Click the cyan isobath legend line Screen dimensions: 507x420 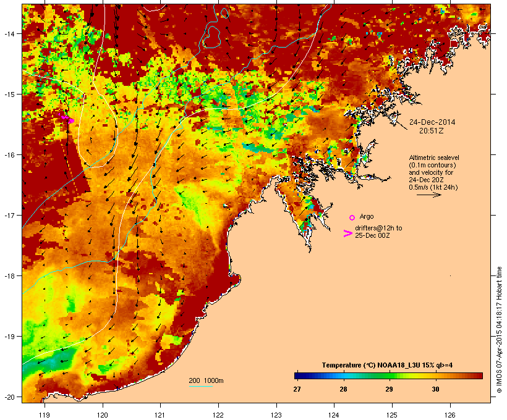[200, 386]
